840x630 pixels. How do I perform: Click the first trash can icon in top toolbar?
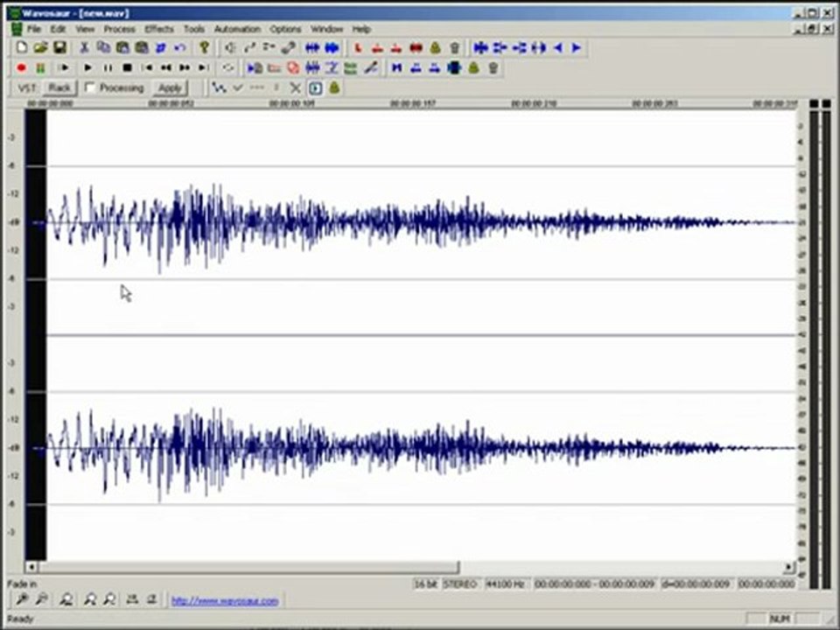454,48
